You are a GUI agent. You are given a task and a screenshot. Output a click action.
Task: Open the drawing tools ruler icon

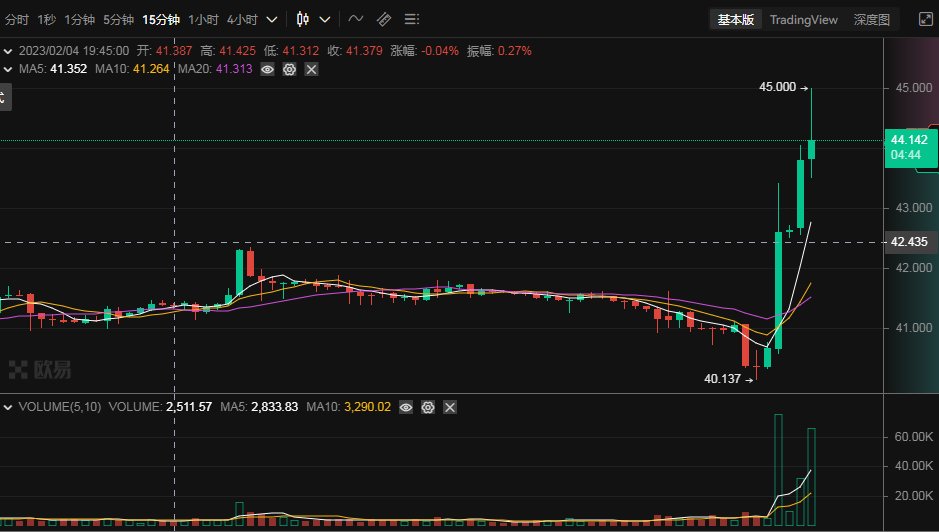384,20
